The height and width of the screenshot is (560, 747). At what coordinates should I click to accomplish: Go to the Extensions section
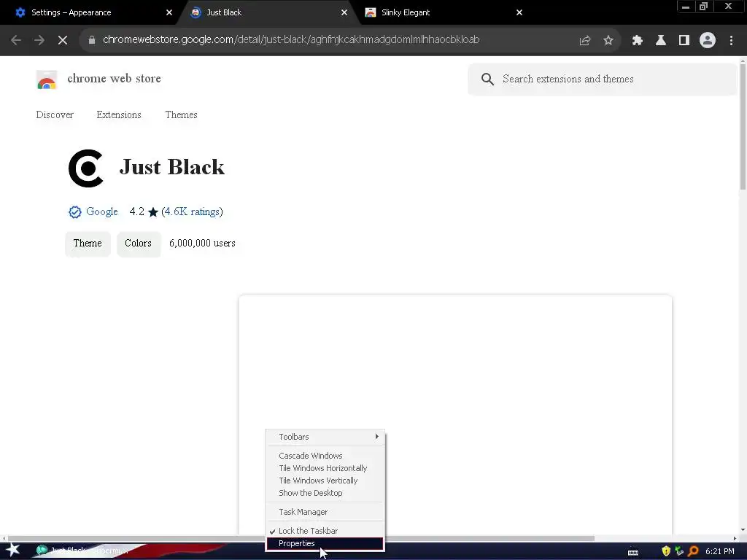coord(119,114)
